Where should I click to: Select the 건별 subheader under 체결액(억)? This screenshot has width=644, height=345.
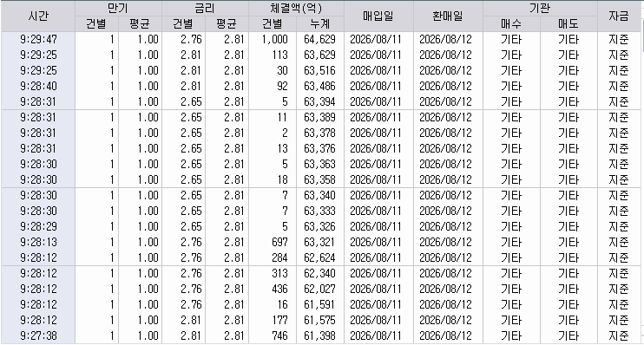(x=273, y=23)
